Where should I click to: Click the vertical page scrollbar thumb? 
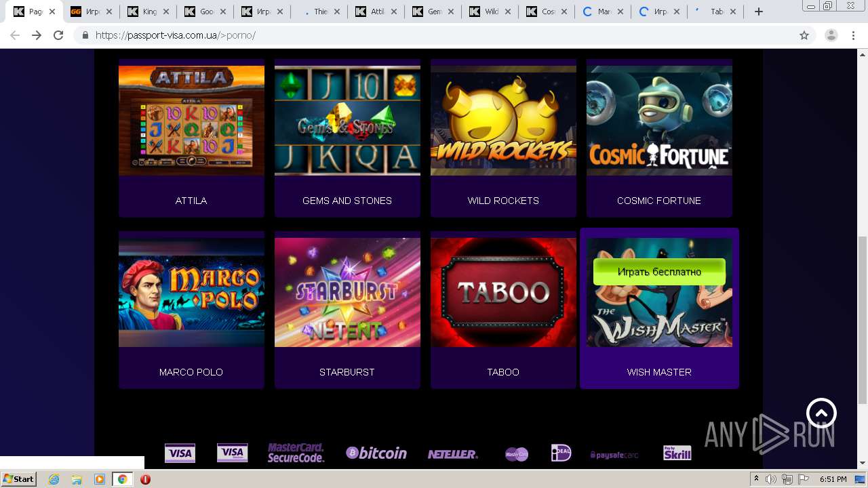(862, 320)
